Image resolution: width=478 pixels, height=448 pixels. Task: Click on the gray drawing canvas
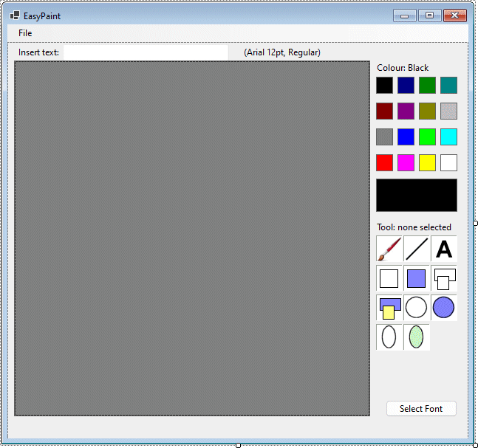point(192,238)
